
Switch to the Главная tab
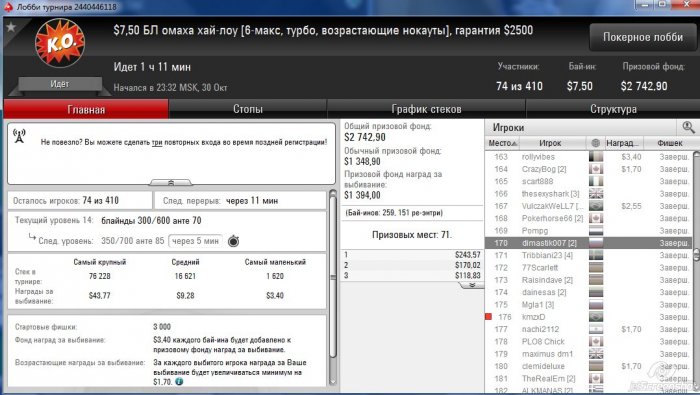click(86, 109)
